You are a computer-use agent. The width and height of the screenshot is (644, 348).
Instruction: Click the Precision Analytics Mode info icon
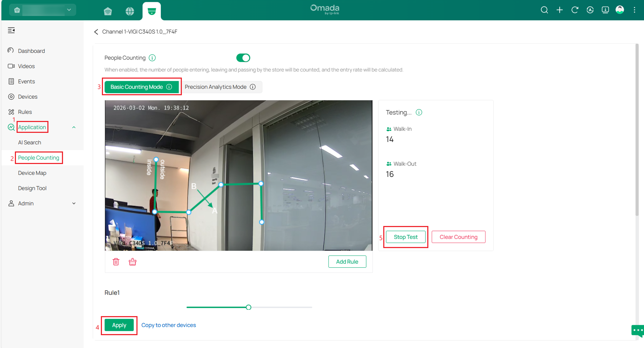click(253, 87)
